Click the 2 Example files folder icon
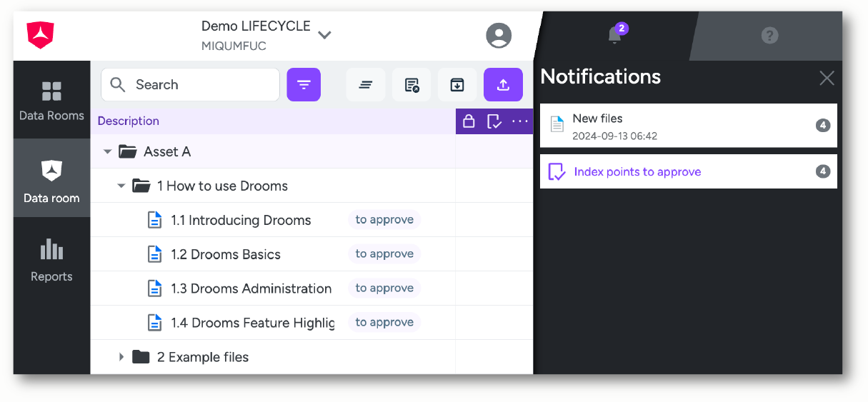 (141, 357)
